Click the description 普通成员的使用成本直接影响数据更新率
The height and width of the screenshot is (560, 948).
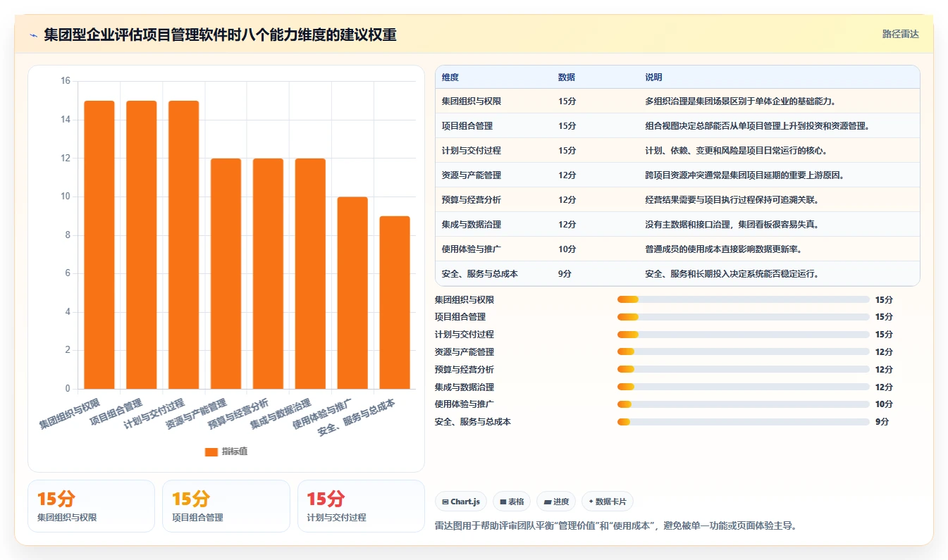723,249
